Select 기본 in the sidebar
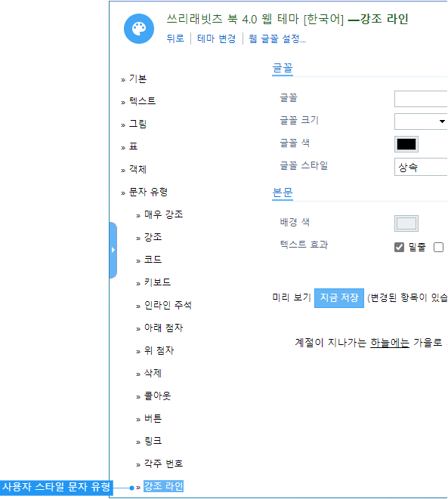Viewport: 448px width, 499px height. click(137, 79)
